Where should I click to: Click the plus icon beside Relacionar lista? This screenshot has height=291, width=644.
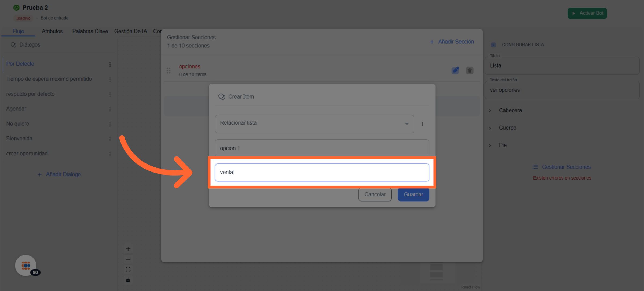click(x=422, y=124)
